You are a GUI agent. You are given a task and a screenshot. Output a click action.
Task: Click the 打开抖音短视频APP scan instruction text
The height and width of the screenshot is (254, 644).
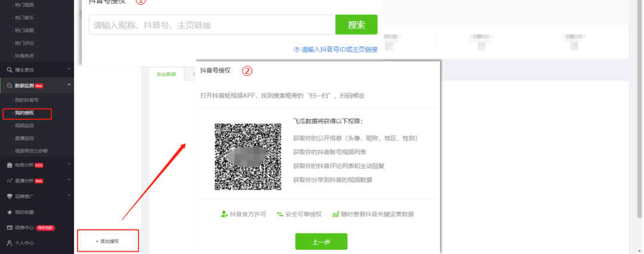tap(283, 96)
